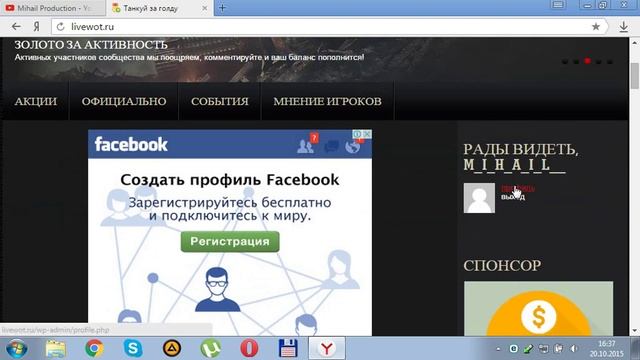Open the Windows Start menu
Screen dimensions: 640x360
pos(17,349)
